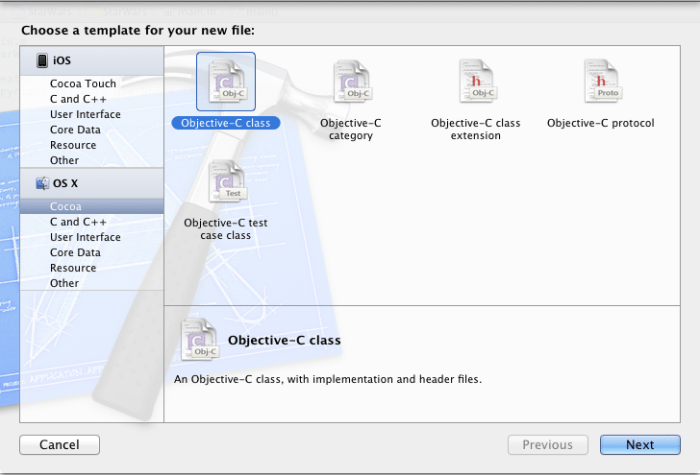
Task: Pick the Objective-C protocol template icon
Action: coord(600,81)
